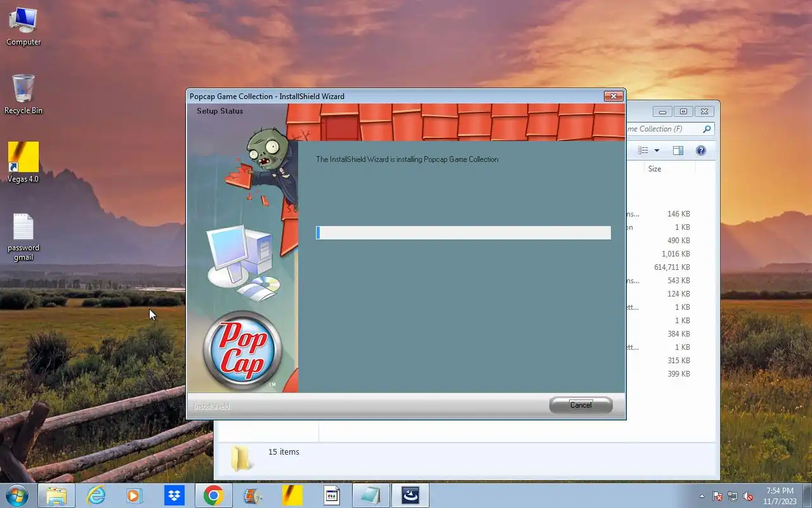Change the Explorer view layout icon
This screenshot has height=508, width=812.
click(643, 150)
